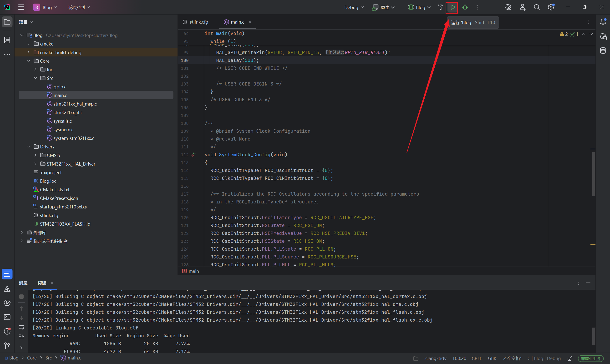
Task: Click the search everywhere magnifier icon
Action: coord(537,7)
